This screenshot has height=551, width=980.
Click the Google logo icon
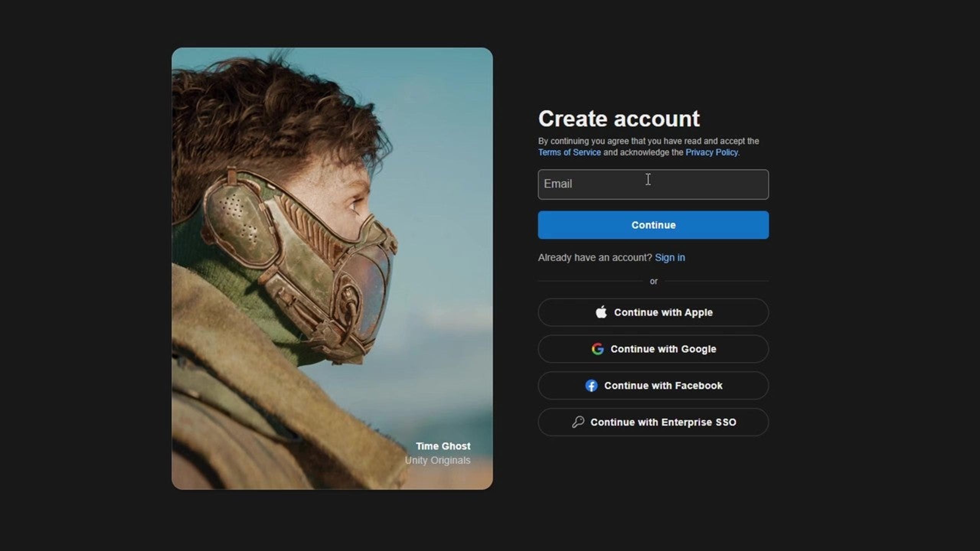pyautogui.click(x=598, y=349)
